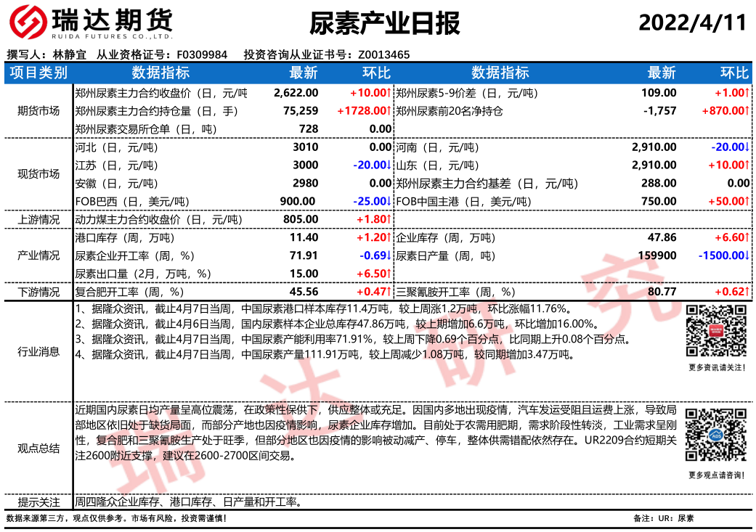Click the QR code above 更多资讯请关注
This screenshot has height=532, width=756.
tap(716, 332)
